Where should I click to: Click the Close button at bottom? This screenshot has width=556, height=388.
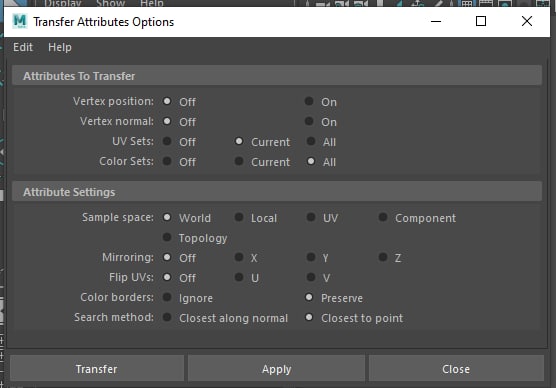(456, 368)
